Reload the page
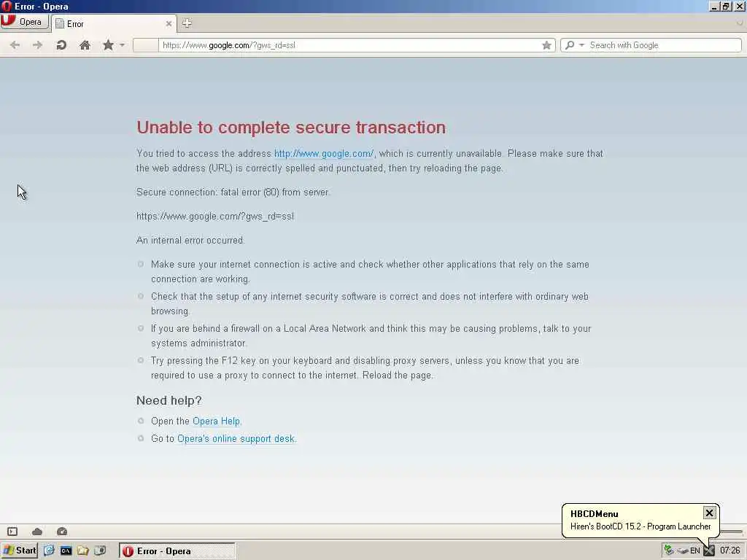The height and width of the screenshot is (560, 747). pos(61,45)
